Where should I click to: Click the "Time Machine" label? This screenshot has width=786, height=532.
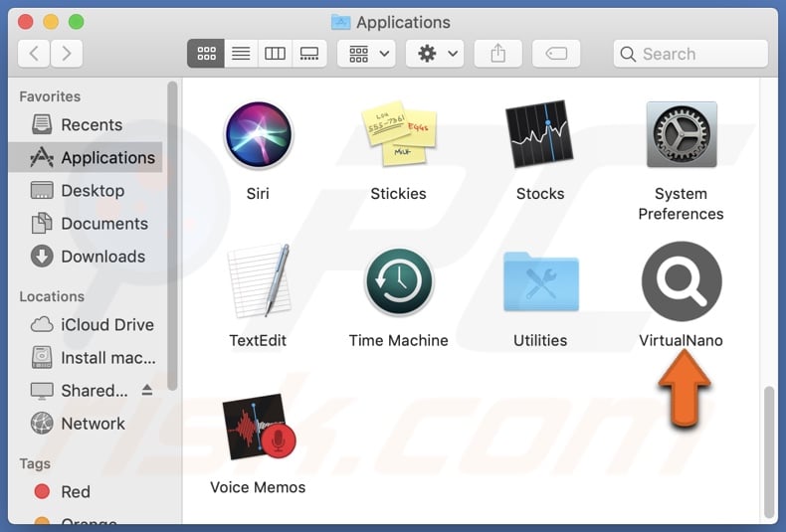[x=399, y=341]
